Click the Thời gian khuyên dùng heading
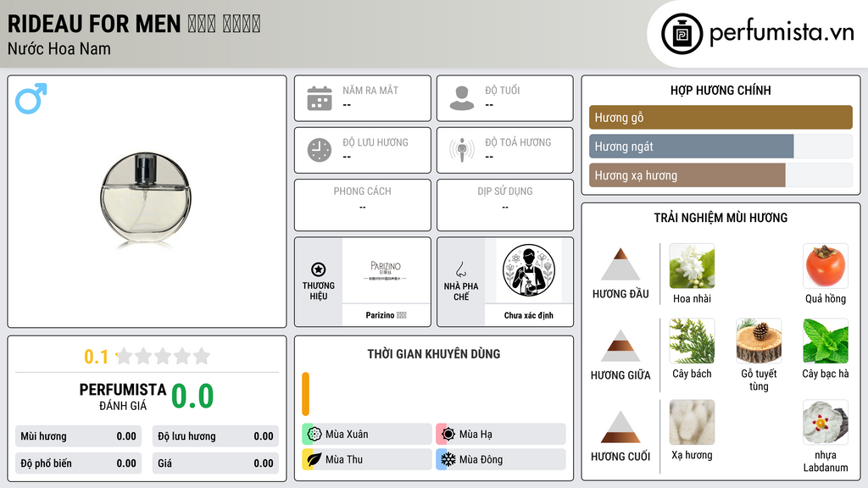This screenshot has width=868, height=488. [434, 353]
